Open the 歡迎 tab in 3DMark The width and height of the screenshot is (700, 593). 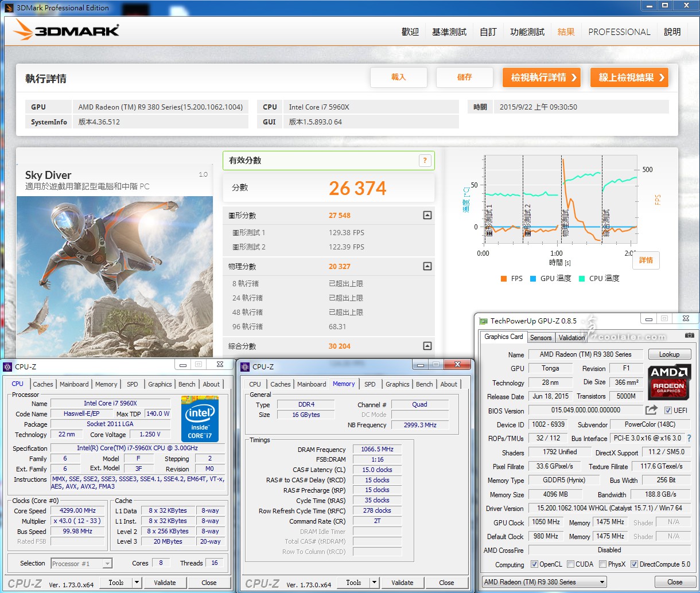point(410,32)
